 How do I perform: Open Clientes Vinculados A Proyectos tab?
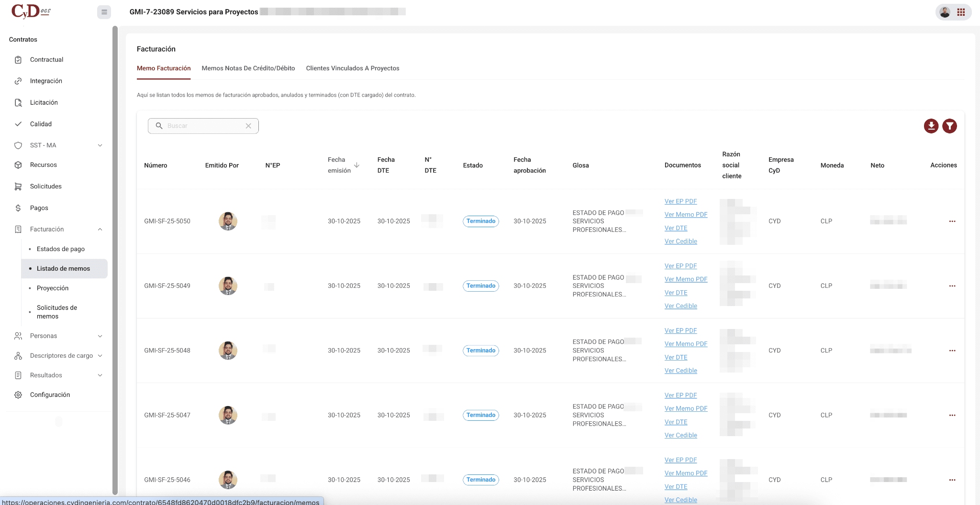click(352, 68)
